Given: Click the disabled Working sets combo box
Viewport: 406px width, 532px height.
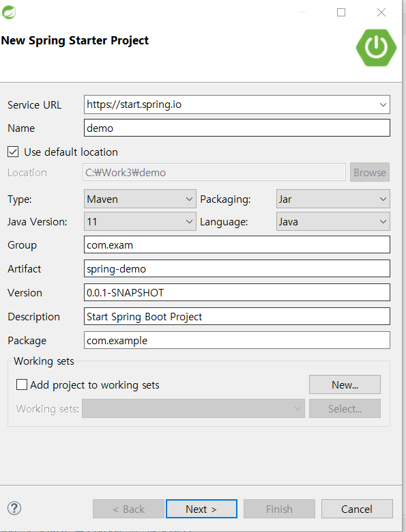Looking at the screenshot, I should coord(193,408).
